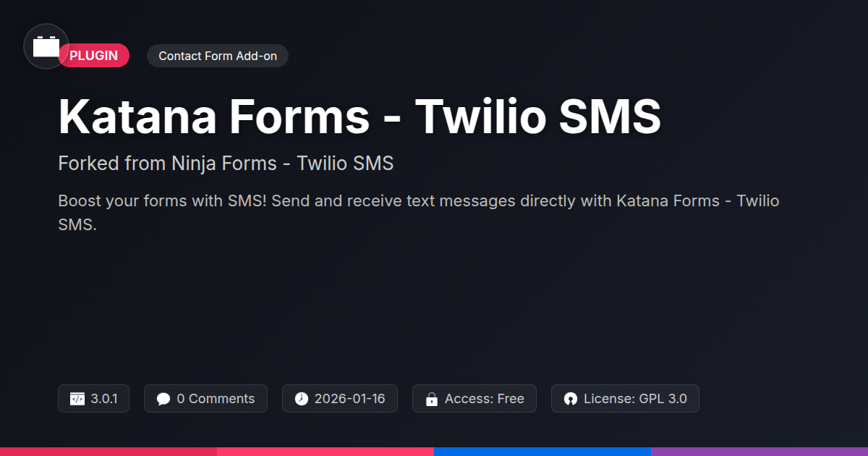Screen dimensions: 868x456
Task: Click the red segment of bottom bar
Action: click(x=109, y=452)
